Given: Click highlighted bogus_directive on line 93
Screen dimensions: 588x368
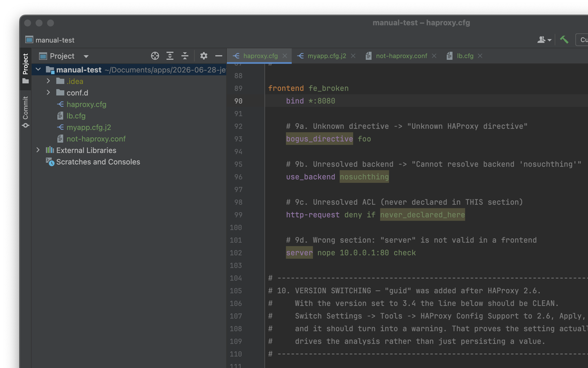Looking at the screenshot, I should [x=319, y=139].
